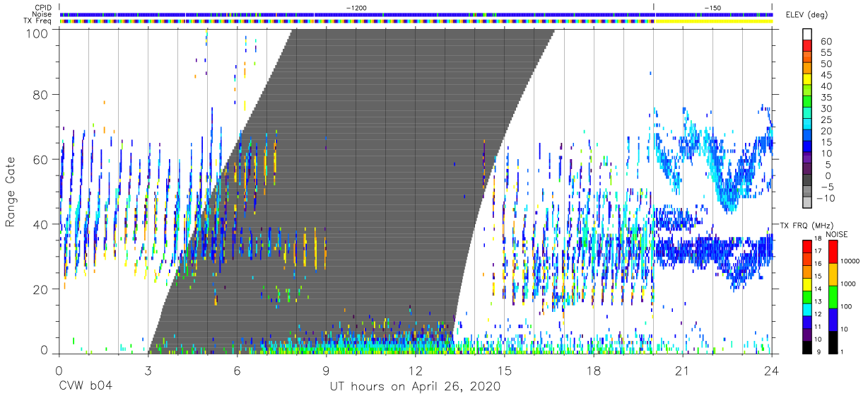
Task: Select the -1200 CPID value
Action: click(x=356, y=7)
